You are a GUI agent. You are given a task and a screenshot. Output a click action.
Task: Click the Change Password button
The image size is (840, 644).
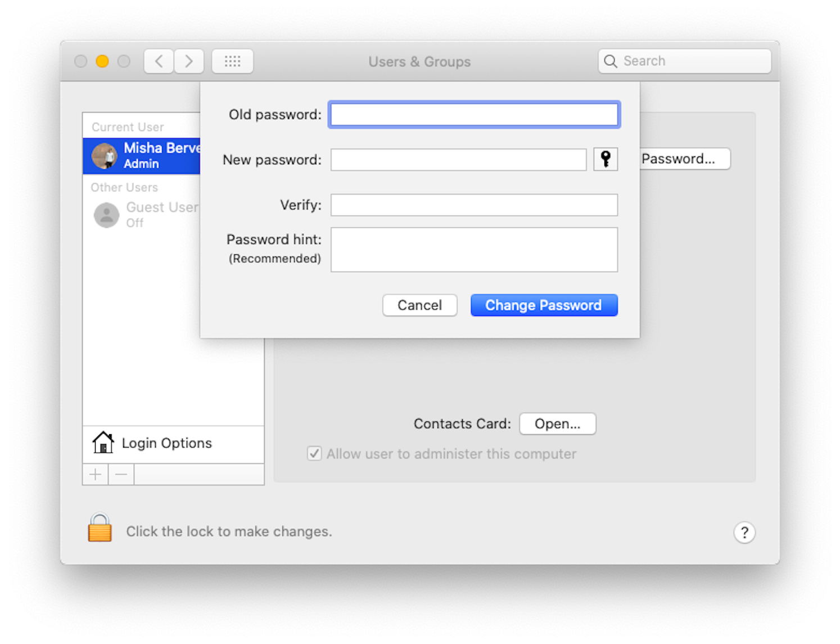click(543, 305)
